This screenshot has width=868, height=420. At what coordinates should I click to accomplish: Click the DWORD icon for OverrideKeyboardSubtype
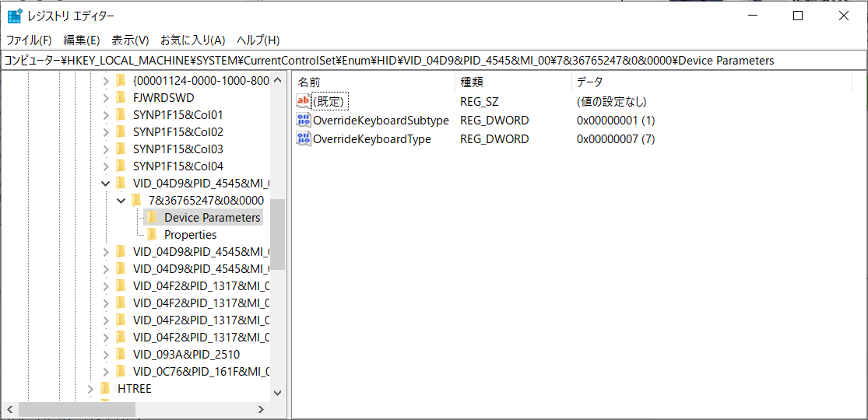[x=304, y=121]
